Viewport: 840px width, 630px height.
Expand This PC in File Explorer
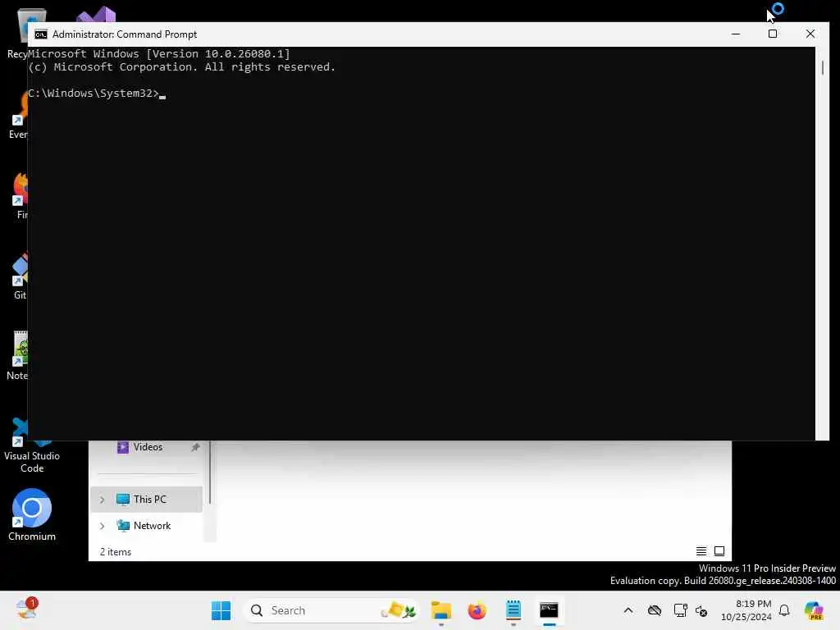[x=102, y=500]
